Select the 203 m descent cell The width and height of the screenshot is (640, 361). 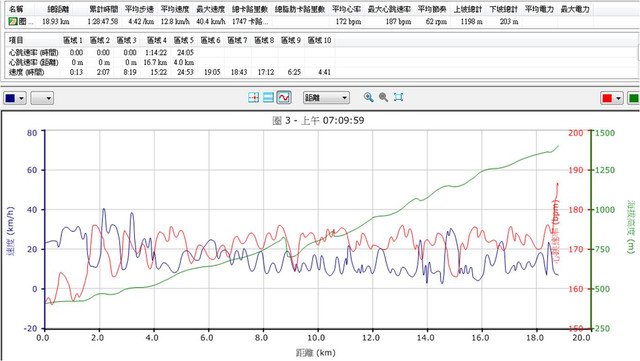point(509,21)
